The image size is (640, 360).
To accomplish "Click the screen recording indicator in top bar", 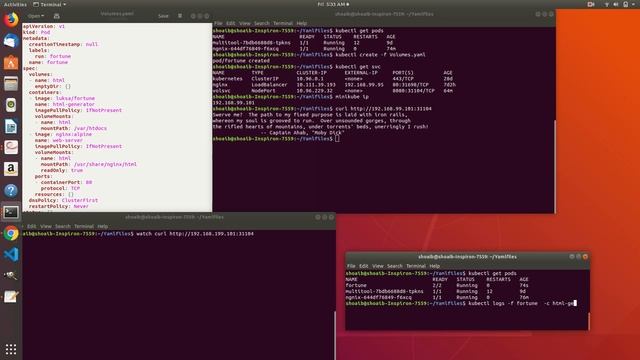I will 591,4.
